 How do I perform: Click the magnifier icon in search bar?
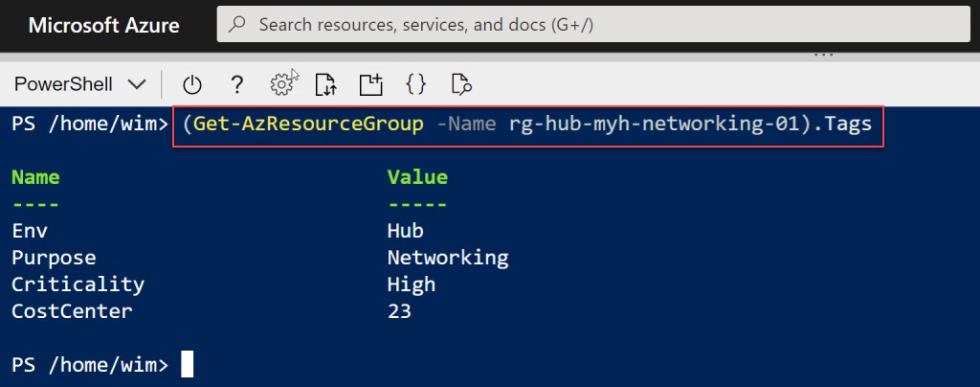[239, 25]
